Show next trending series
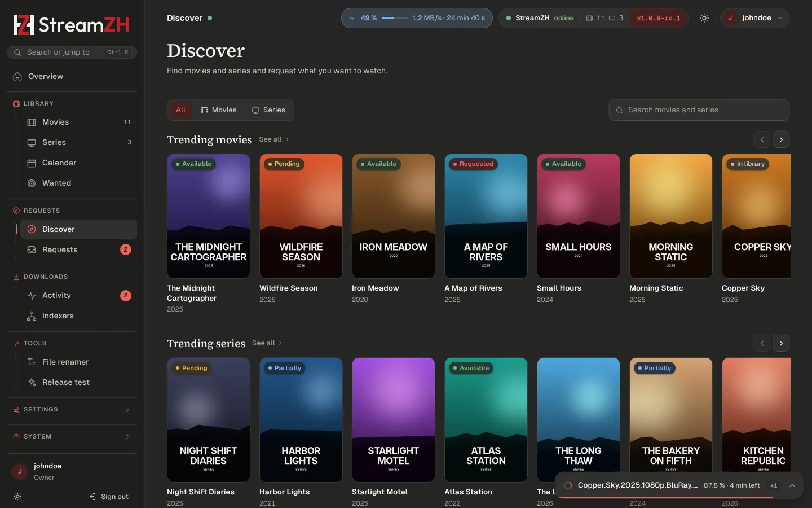 coord(781,343)
